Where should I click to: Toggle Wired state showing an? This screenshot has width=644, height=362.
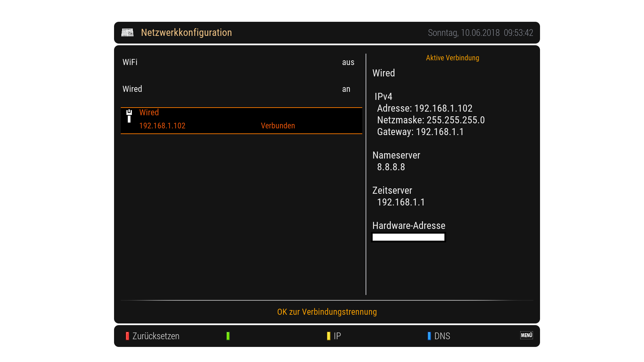pyautogui.click(x=346, y=89)
